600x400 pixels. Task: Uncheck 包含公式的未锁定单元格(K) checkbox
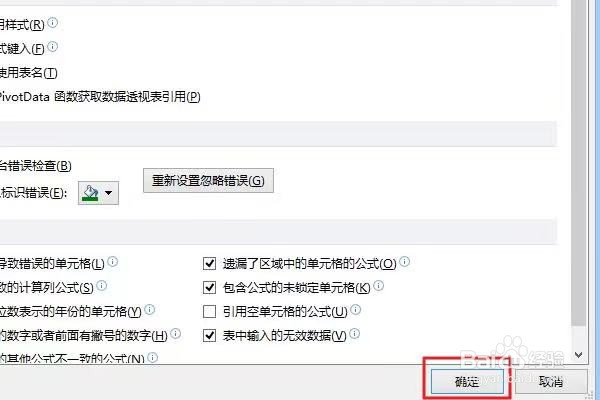click(x=209, y=287)
